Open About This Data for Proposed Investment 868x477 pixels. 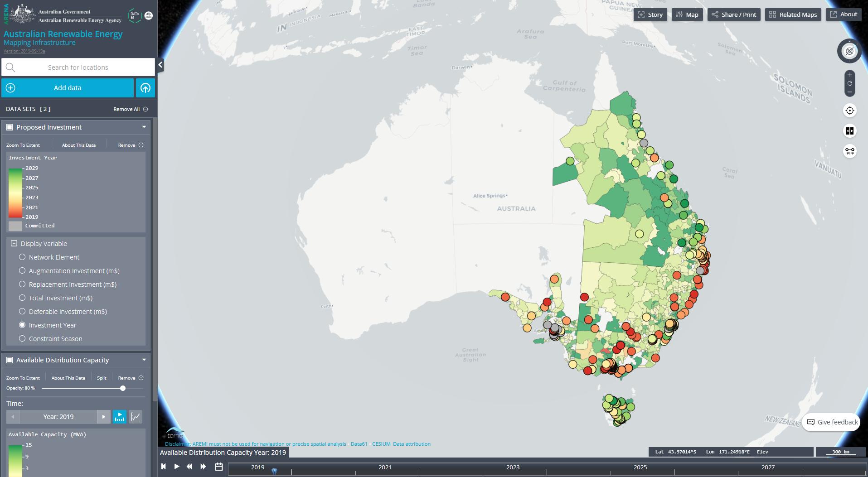[x=79, y=145]
